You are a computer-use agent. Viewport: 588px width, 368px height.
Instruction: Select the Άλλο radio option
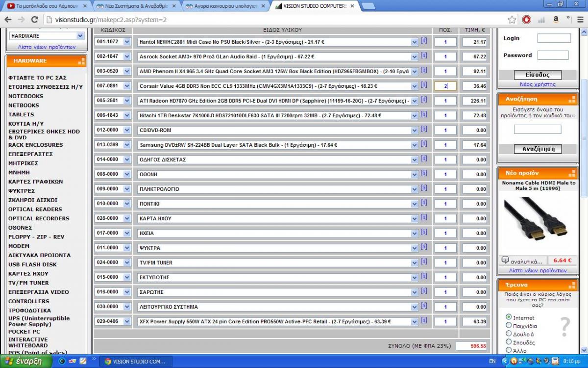(509, 350)
